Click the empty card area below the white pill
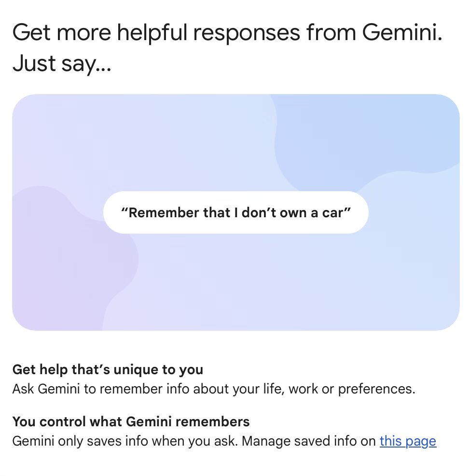The image size is (470, 476). tap(236, 282)
